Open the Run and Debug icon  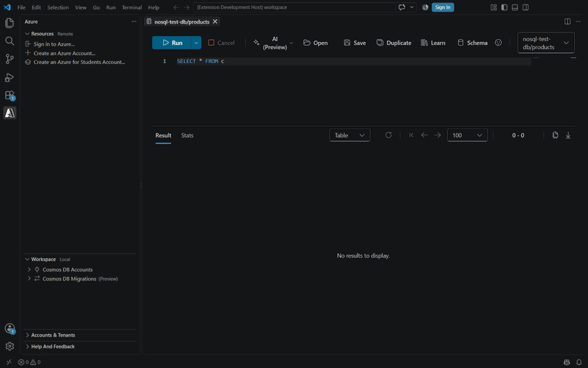pos(9,77)
